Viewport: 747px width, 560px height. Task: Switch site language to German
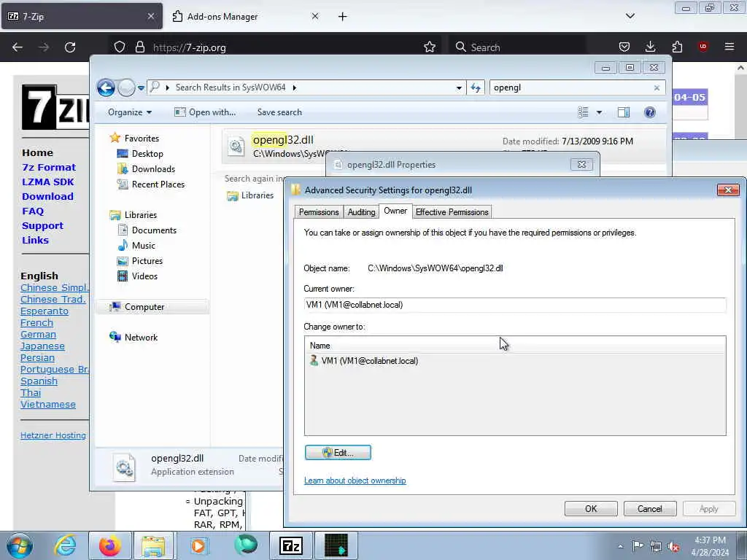(38, 335)
